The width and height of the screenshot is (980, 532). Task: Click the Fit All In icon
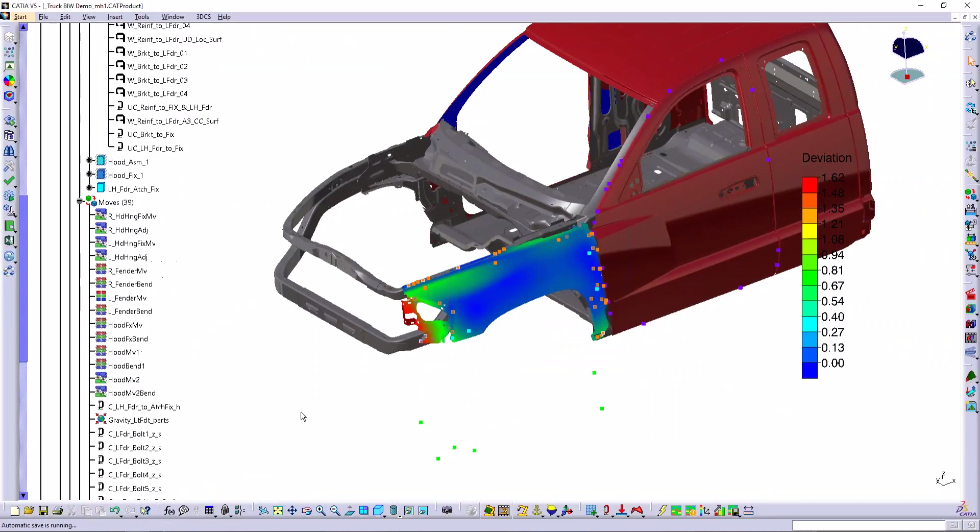click(278, 511)
